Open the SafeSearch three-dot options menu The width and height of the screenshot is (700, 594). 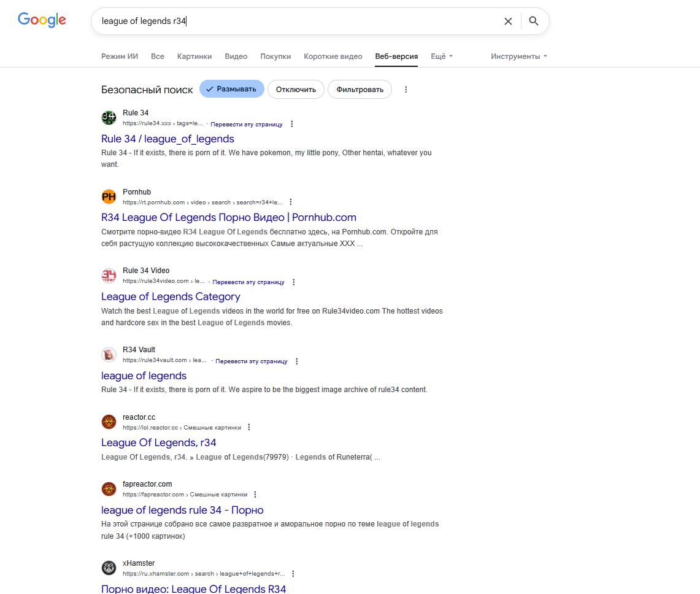[406, 90]
